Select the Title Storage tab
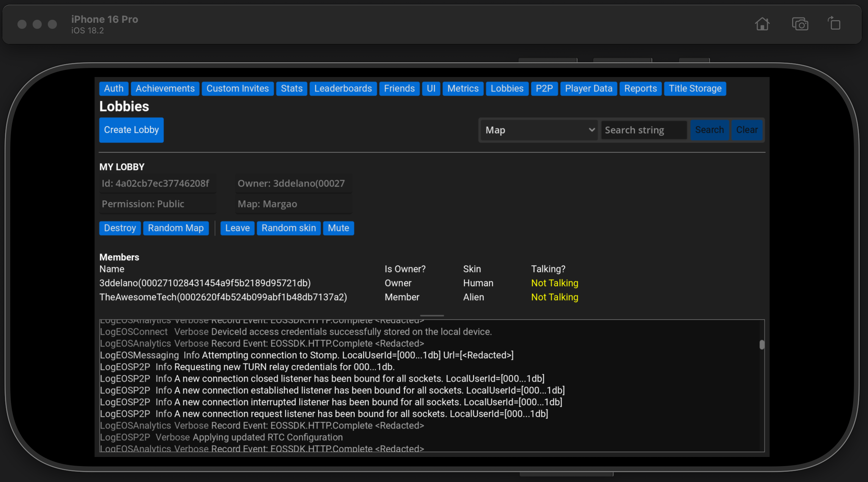 pos(695,88)
